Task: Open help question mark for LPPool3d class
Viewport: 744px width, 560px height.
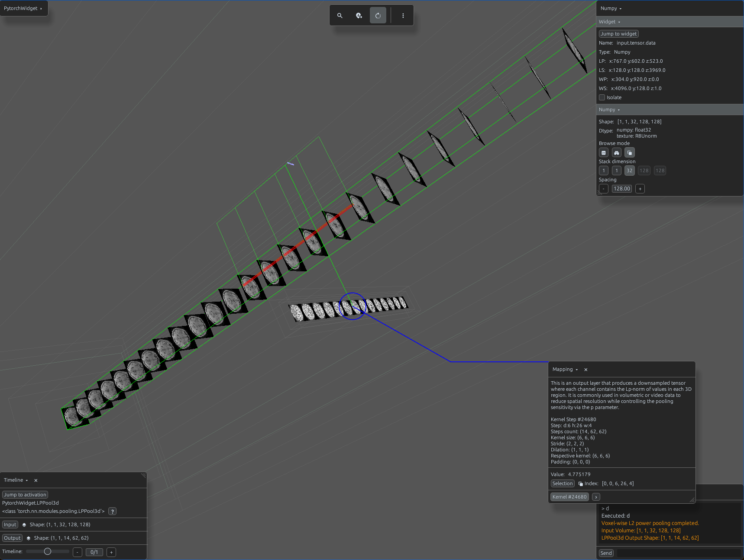Action: pos(112,511)
